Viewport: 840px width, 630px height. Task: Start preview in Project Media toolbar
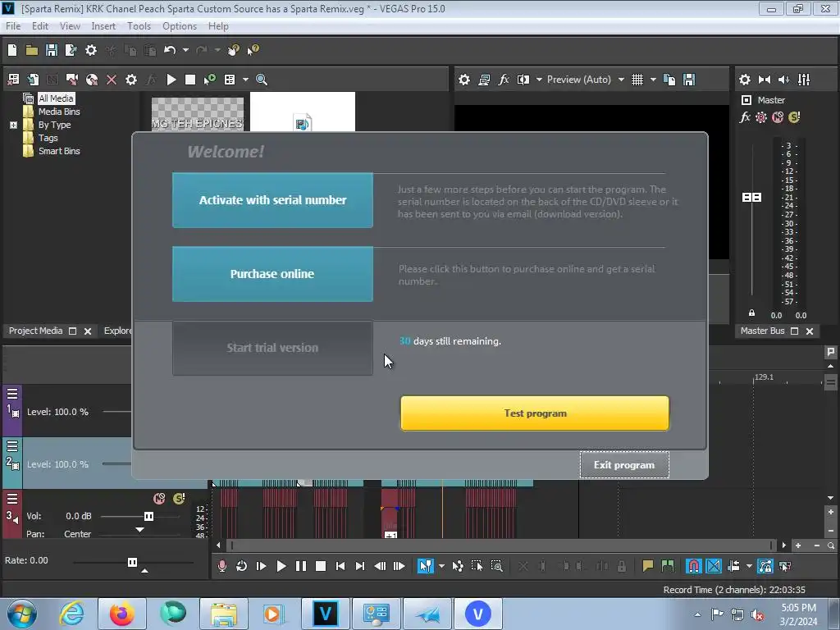(171, 80)
